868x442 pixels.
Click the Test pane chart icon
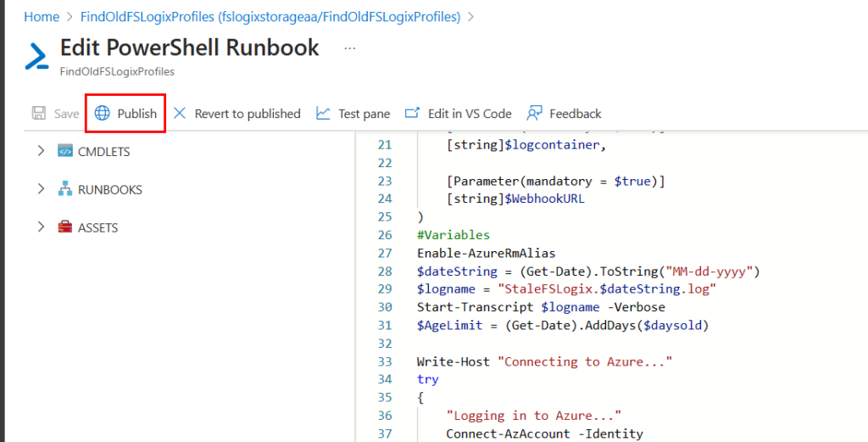[323, 114]
